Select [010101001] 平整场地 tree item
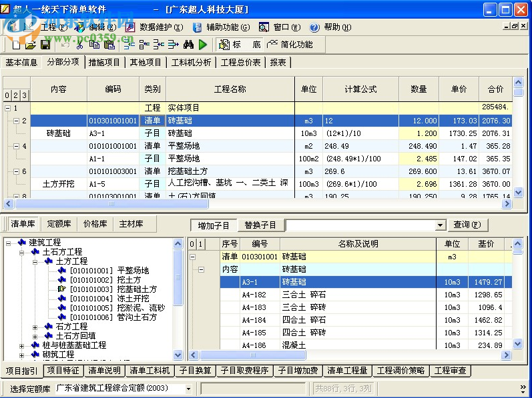532x398 pixels. tap(109, 270)
